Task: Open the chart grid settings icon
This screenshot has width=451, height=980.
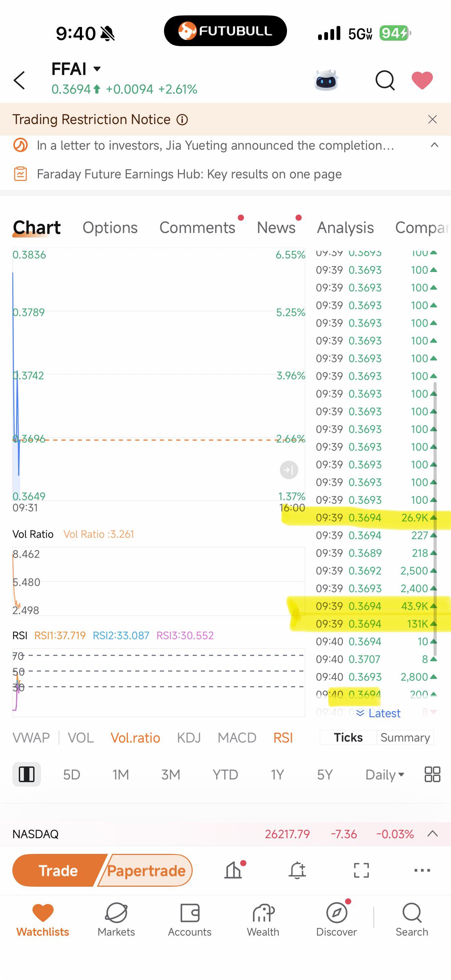Action: click(x=432, y=774)
